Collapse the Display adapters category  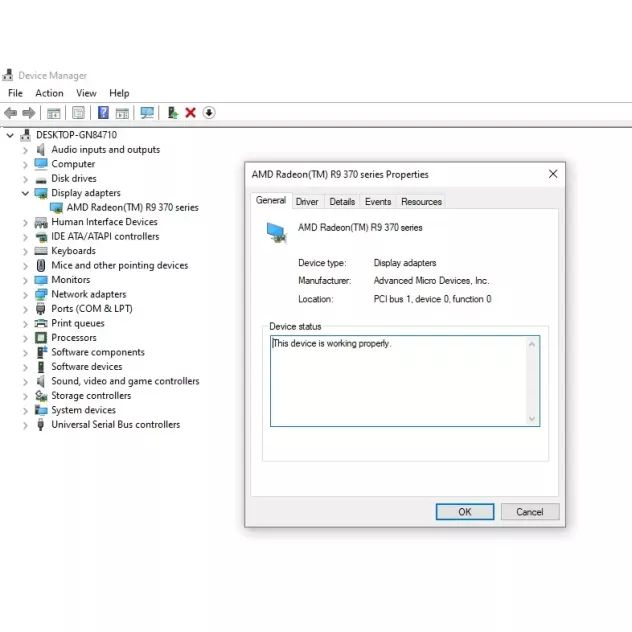(x=26, y=193)
